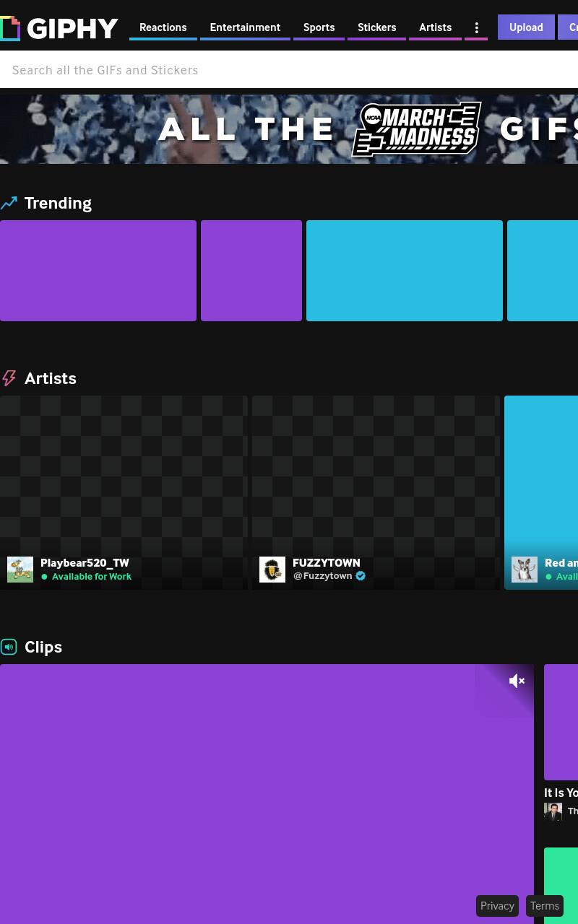Open Playbear520_TW avatar
The image size is (578, 924).
click(20, 570)
